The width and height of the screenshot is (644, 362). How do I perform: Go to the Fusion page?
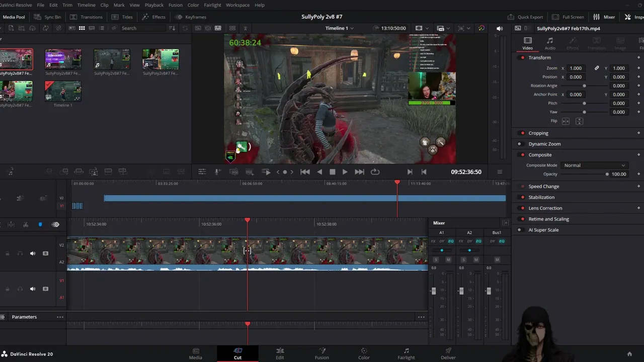pos(322,353)
